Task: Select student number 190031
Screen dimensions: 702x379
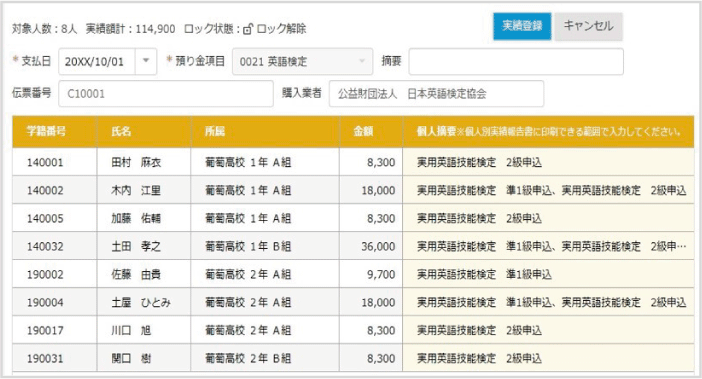Action: [45, 358]
